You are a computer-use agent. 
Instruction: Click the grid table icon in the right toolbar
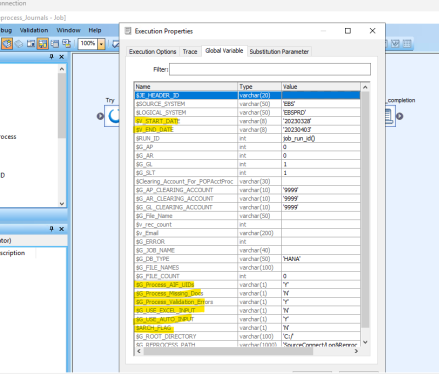click(407, 44)
